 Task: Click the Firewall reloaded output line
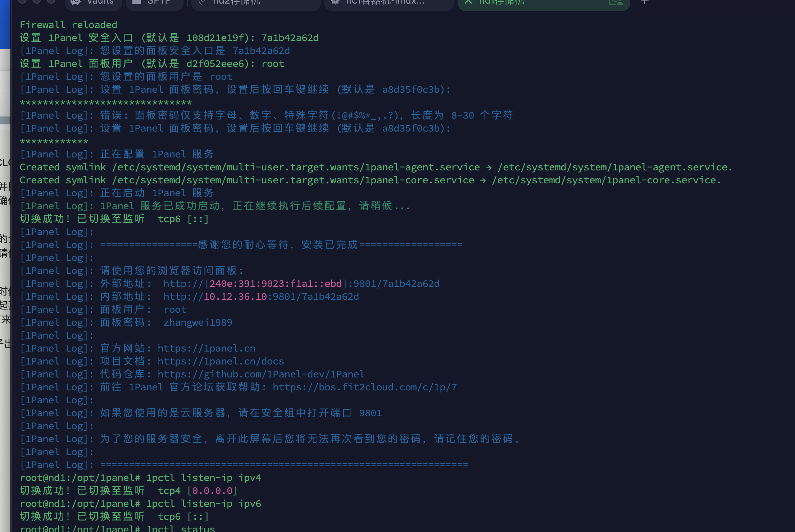[68, 25]
